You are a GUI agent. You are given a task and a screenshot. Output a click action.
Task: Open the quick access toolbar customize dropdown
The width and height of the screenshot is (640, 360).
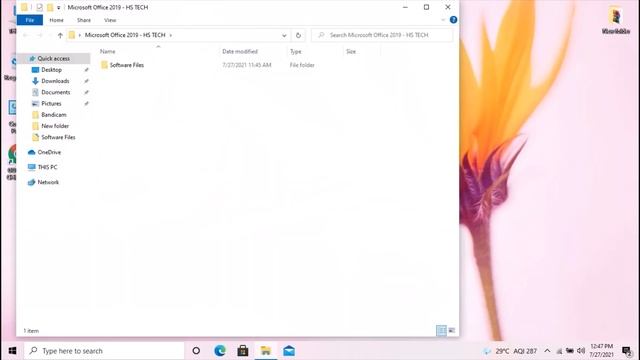click(x=58, y=8)
